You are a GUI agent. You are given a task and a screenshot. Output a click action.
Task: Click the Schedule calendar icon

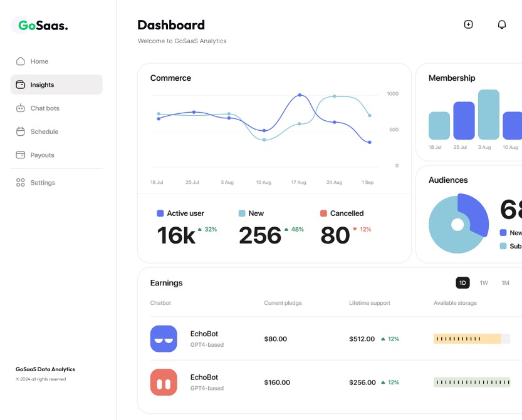coord(21,131)
